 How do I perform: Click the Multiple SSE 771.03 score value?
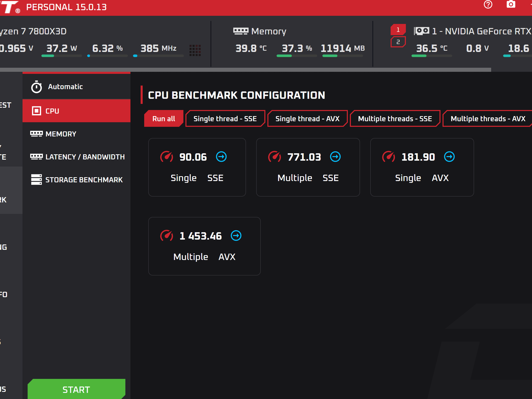click(x=304, y=157)
